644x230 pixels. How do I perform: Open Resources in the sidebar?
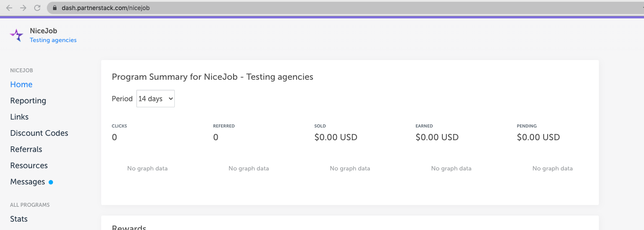[29, 166]
